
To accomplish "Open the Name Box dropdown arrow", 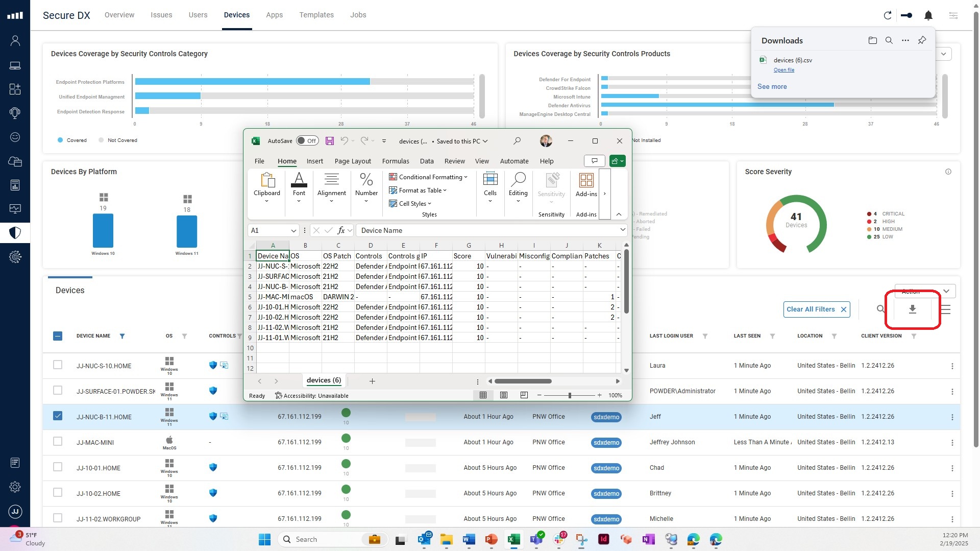I will (293, 231).
